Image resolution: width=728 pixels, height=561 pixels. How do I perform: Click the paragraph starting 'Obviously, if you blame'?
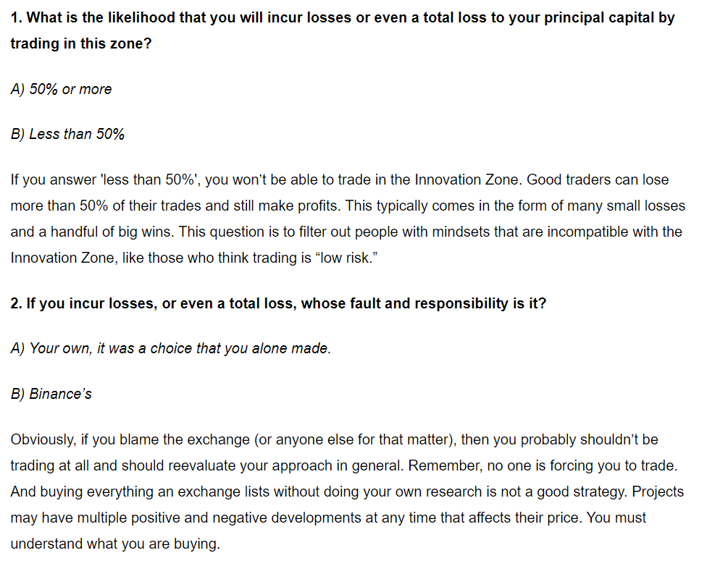347,492
